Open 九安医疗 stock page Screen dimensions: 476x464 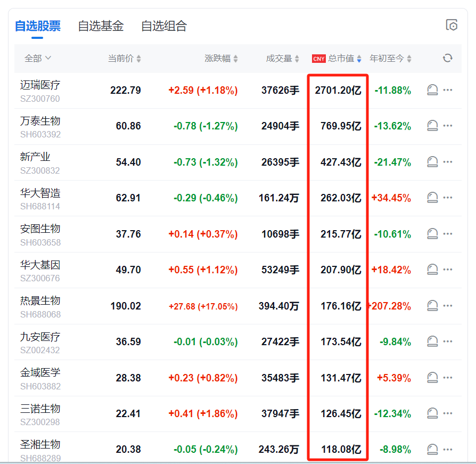(x=40, y=337)
